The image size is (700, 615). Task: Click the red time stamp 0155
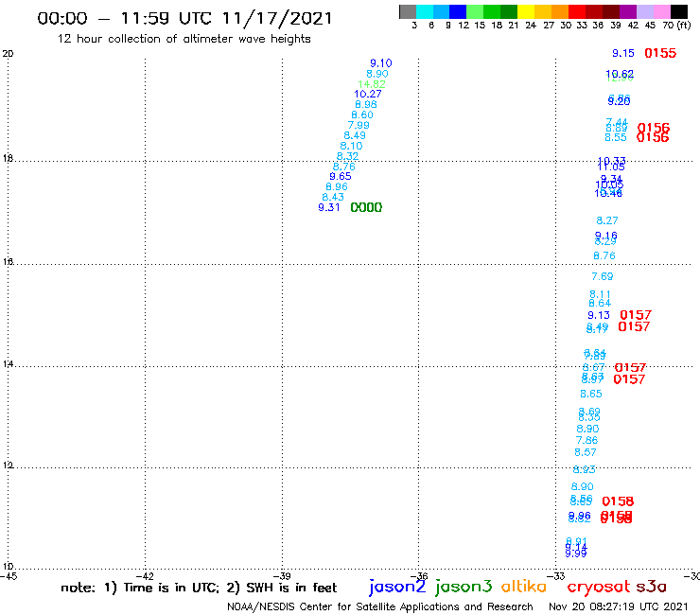[660, 53]
